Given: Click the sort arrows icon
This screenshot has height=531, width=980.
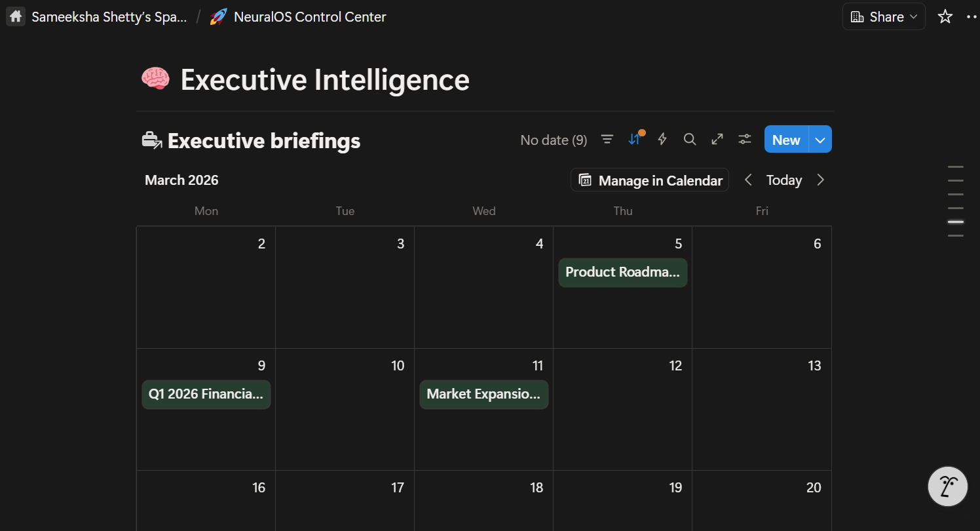Looking at the screenshot, I should [634, 139].
